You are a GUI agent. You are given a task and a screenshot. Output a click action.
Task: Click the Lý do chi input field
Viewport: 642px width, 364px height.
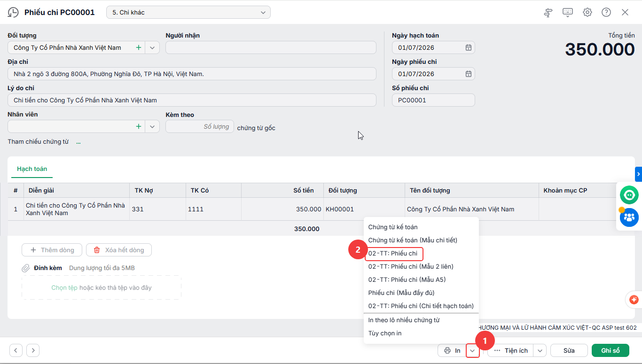coord(192,100)
